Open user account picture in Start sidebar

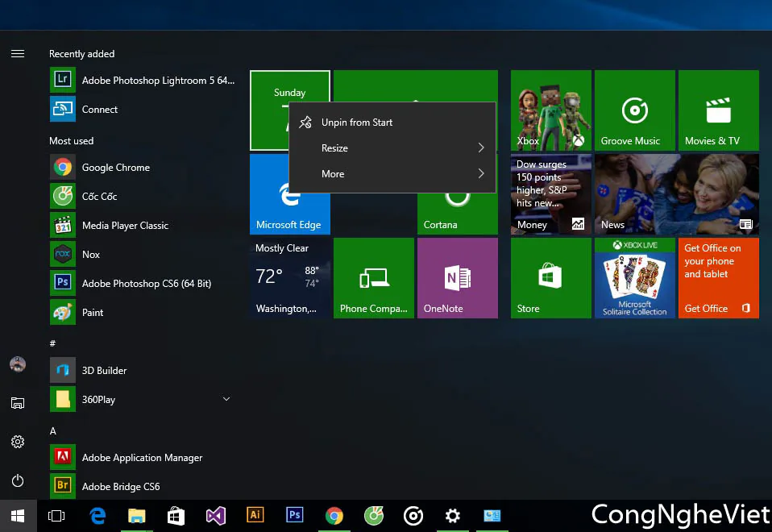[x=18, y=364]
